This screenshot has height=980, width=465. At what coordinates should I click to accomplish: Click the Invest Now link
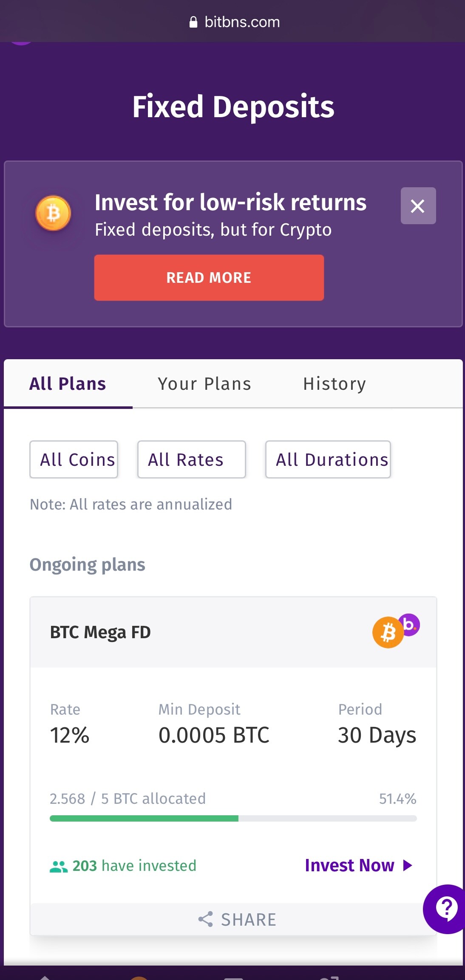pyautogui.click(x=350, y=865)
